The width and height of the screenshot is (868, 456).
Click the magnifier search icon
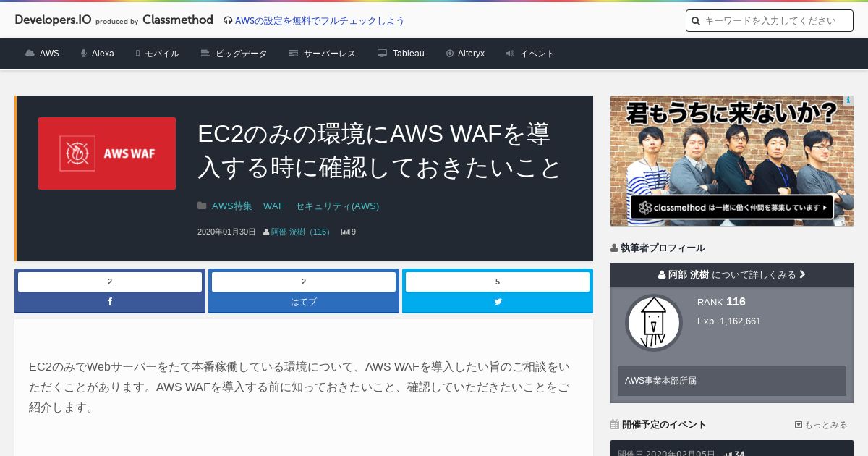point(696,21)
